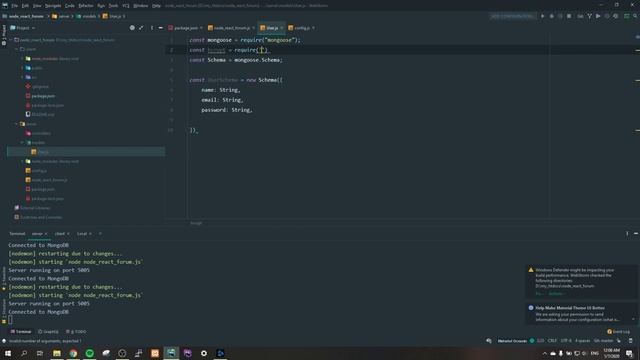Click the Add Configuration button
The width and height of the screenshot is (640, 360).
tap(513, 16)
